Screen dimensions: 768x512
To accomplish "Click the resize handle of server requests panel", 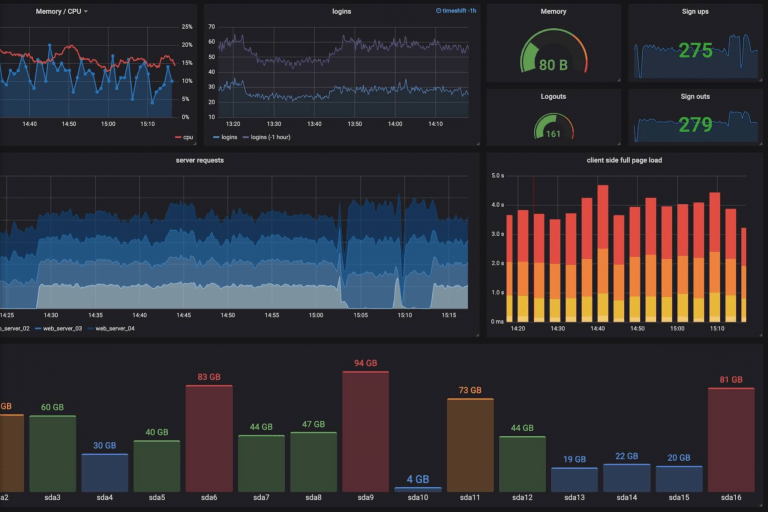I will [x=477, y=335].
